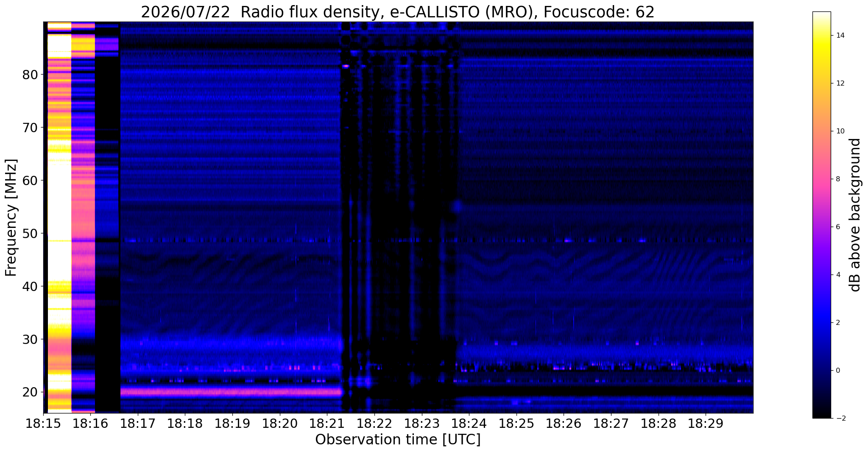The height and width of the screenshot is (452, 868).
Task: Select the 20 MHz frequency tick label
Action: tap(30, 392)
